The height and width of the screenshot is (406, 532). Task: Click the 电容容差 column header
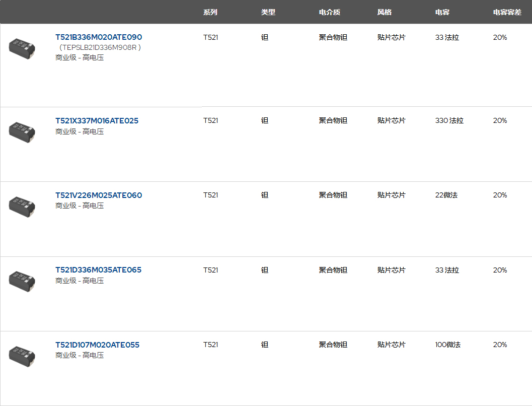pos(507,12)
